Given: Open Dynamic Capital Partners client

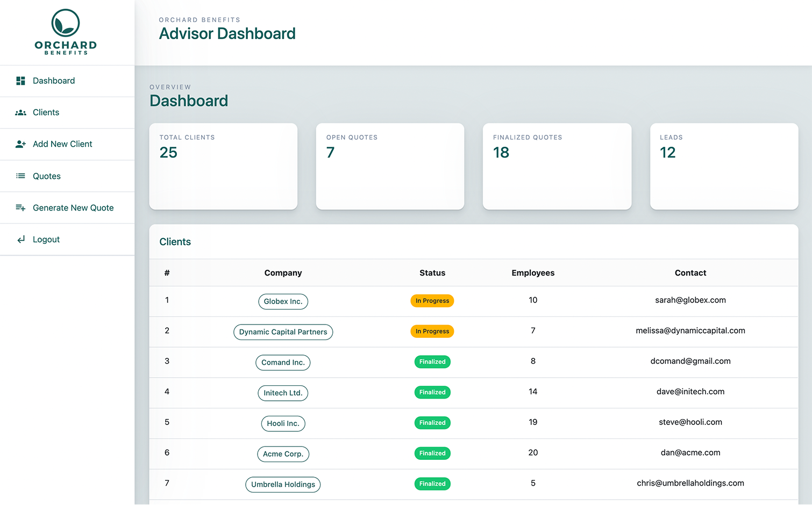Looking at the screenshot, I should 283,332.
